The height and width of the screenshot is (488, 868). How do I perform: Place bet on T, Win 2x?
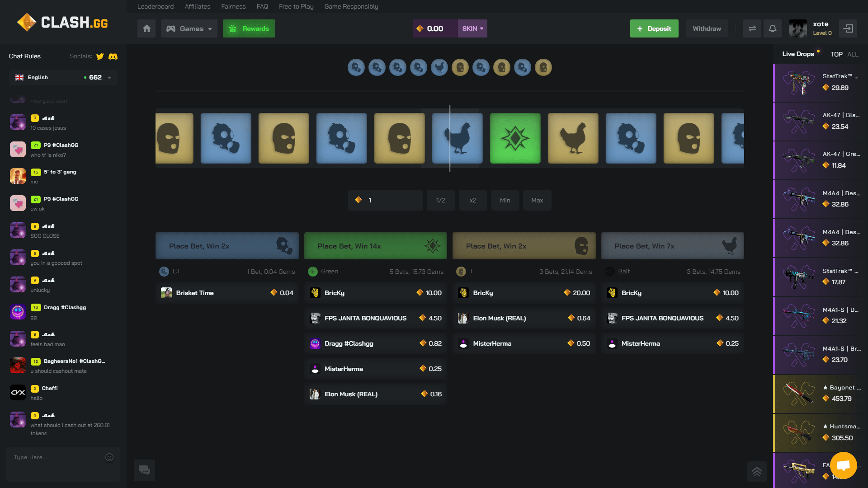(524, 246)
